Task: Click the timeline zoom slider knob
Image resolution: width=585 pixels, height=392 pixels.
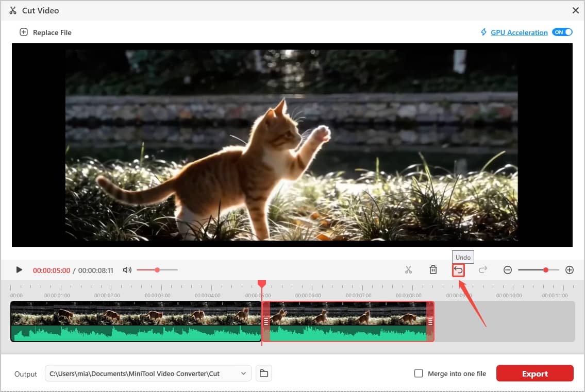Action: [546, 270]
